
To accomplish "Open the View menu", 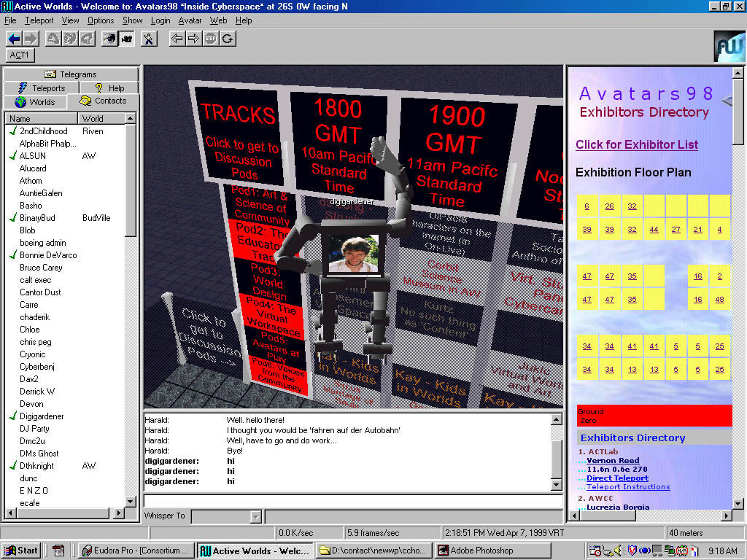I will tap(70, 20).
